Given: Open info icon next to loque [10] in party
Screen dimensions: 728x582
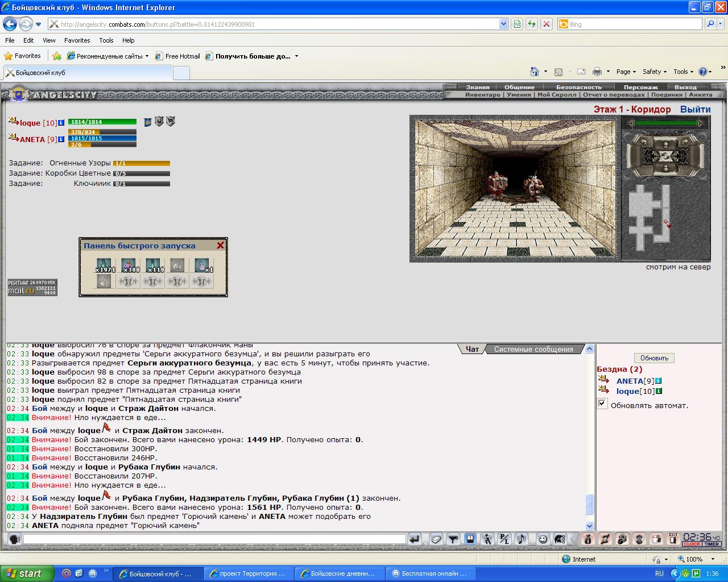Looking at the screenshot, I should [x=61, y=123].
